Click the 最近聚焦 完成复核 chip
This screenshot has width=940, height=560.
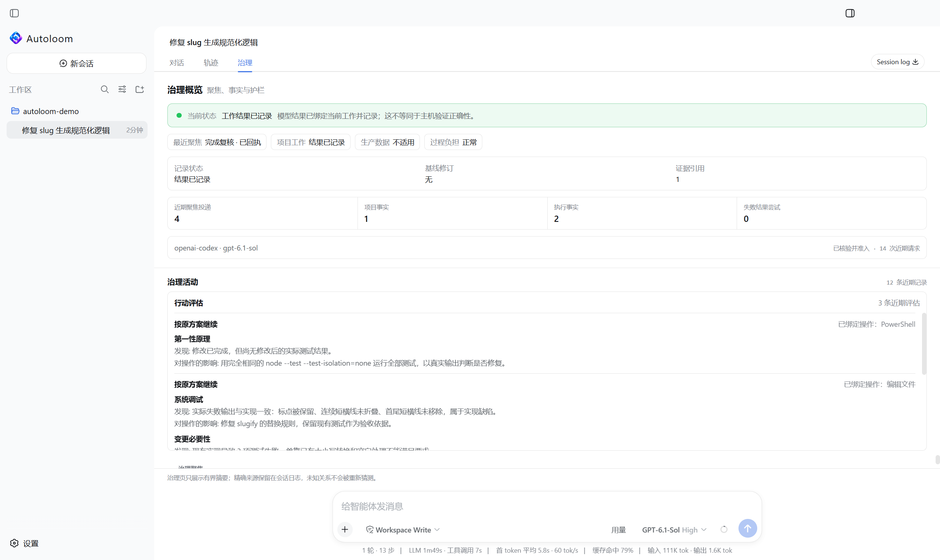[x=217, y=142]
